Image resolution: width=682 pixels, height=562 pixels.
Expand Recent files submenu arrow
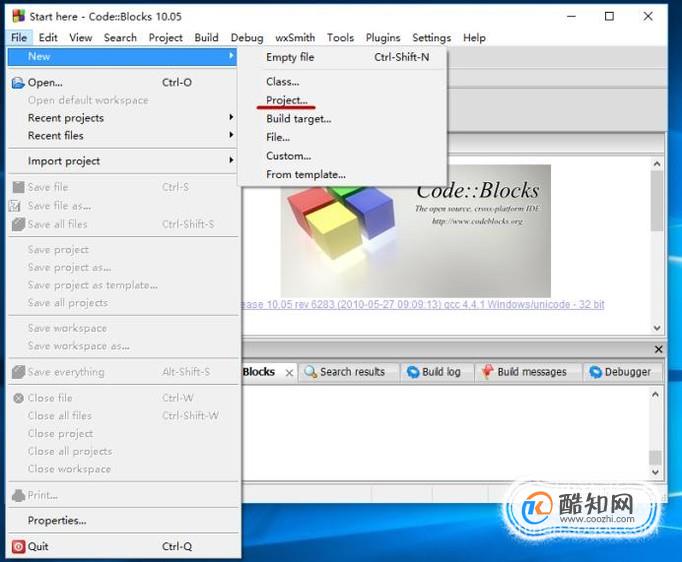click(x=231, y=135)
